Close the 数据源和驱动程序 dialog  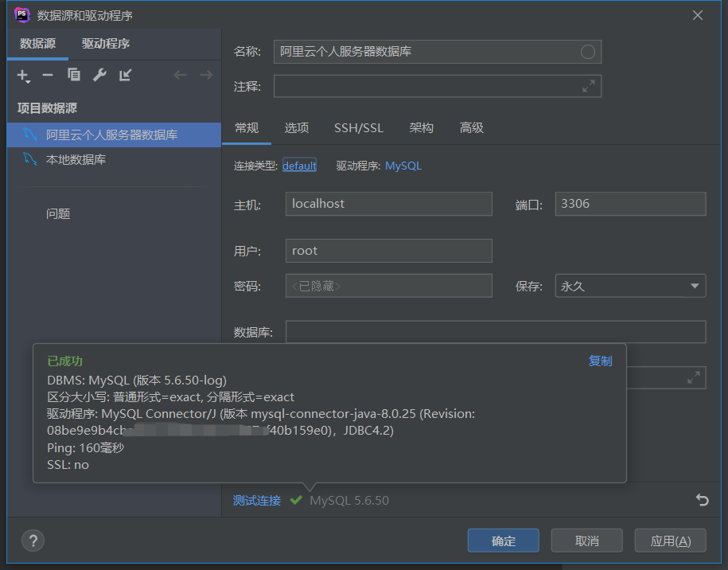tap(697, 15)
